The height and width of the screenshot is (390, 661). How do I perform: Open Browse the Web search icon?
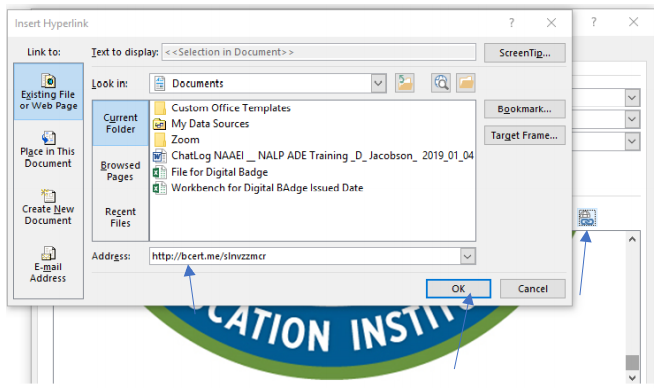(x=441, y=83)
